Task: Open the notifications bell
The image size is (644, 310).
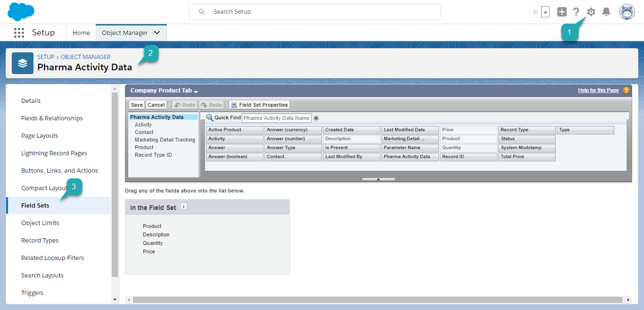Action: pos(606,12)
